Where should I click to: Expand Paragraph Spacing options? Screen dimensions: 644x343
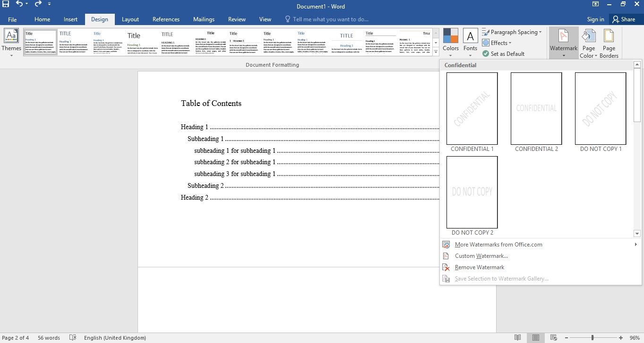click(512, 32)
